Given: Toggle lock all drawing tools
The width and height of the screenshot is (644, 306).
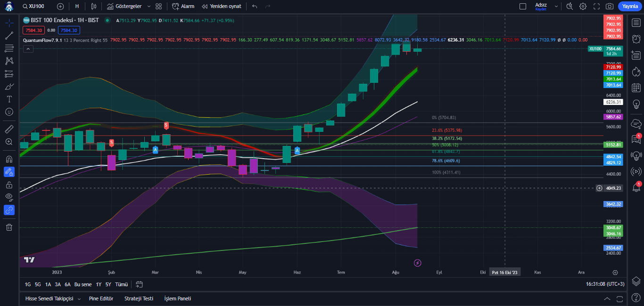Looking at the screenshot, I should coord(9,185).
